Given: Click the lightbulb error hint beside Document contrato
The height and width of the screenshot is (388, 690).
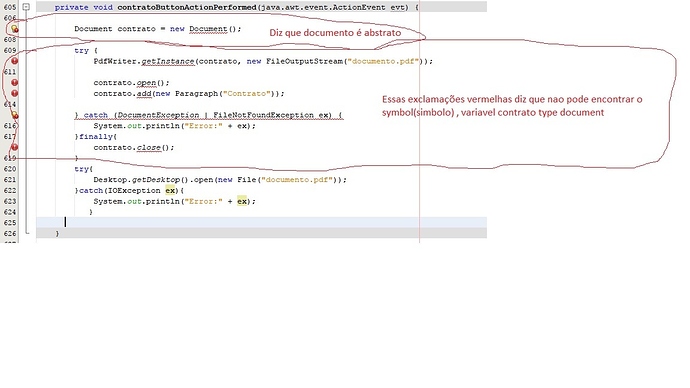Looking at the screenshot, I should tap(15, 29).
